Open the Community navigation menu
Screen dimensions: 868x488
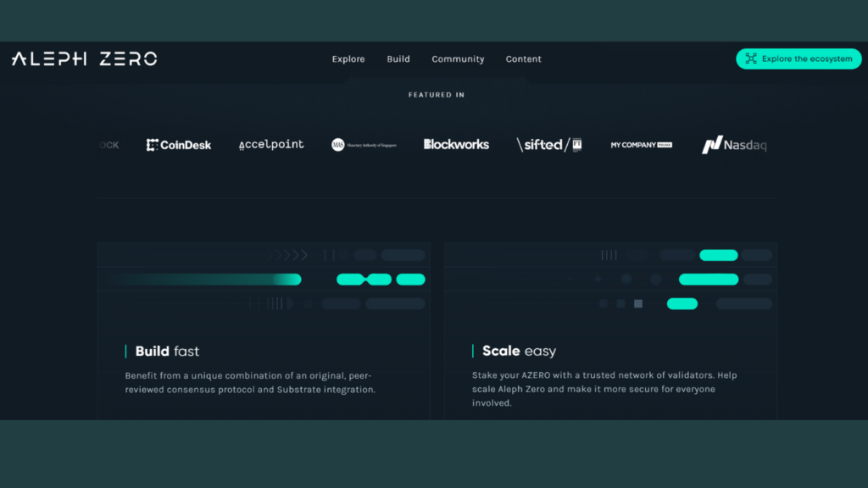[458, 59]
